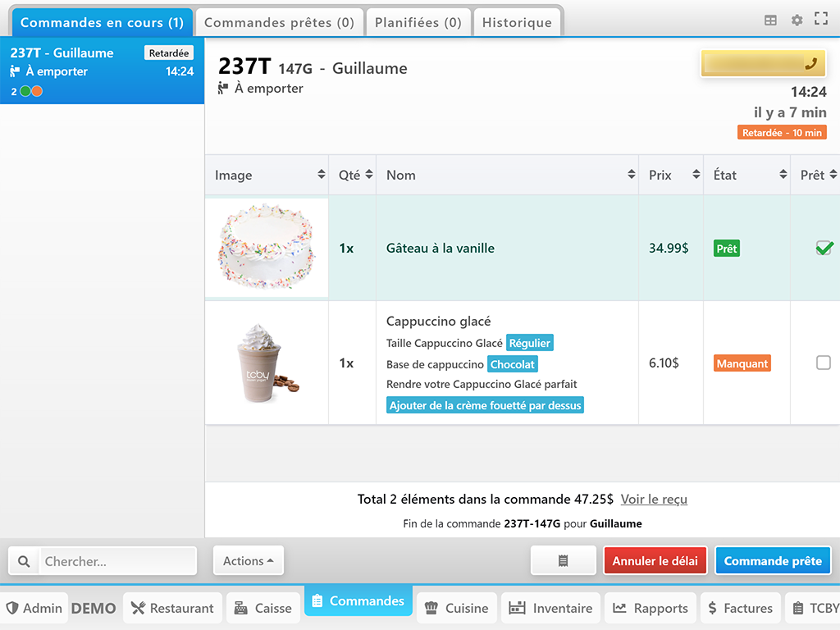Click the table layout view icon
840x630 pixels.
tap(770, 21)
